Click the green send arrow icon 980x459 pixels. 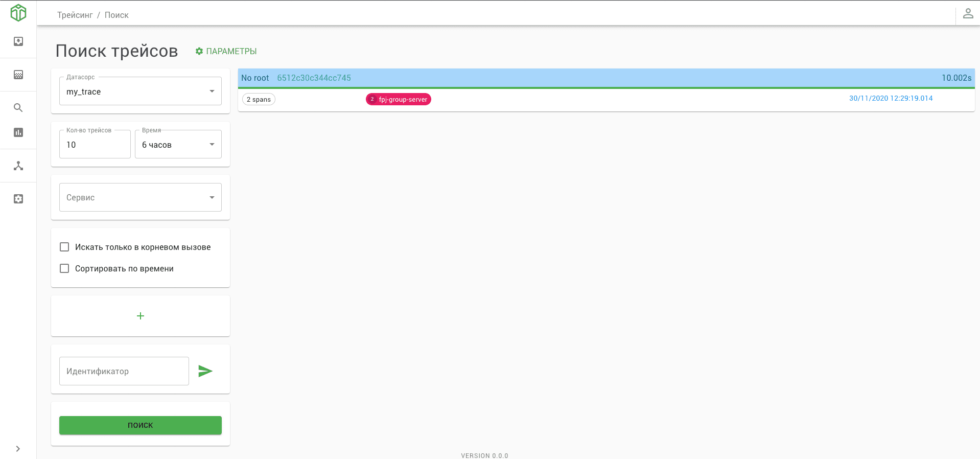tap(205, 371)
